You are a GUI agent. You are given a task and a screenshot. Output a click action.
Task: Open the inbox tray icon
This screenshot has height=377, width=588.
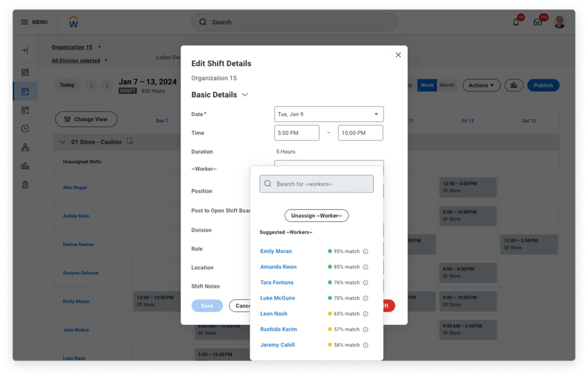tap(537, 22)
